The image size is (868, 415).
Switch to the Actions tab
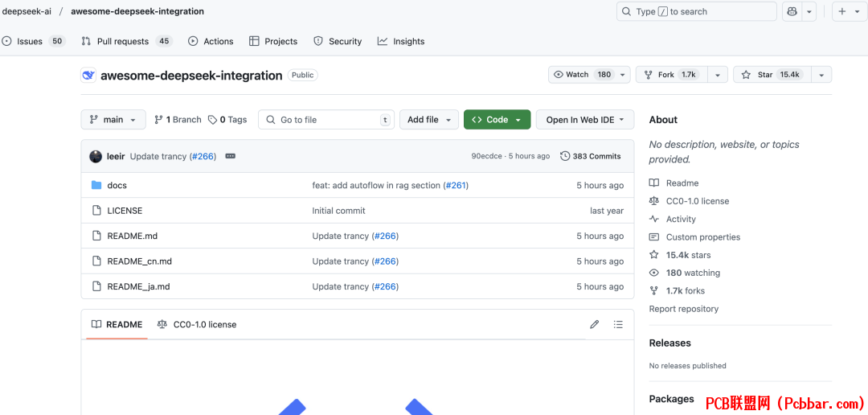click(x=211, y=41)
